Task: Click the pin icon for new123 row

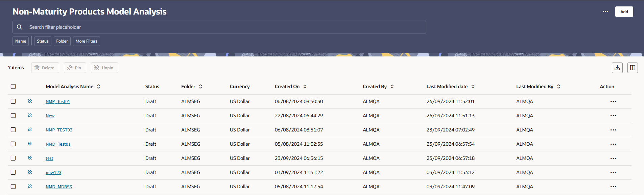Action: coord(30,172)
